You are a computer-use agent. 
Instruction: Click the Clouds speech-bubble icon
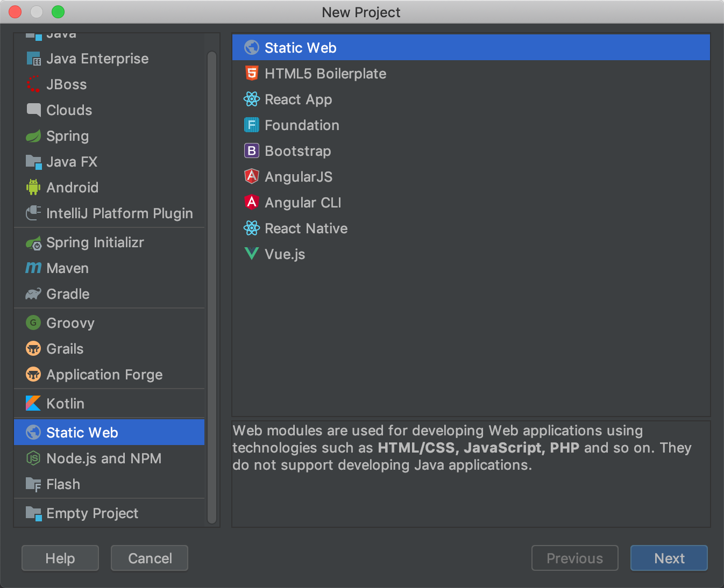coord(33,110)
